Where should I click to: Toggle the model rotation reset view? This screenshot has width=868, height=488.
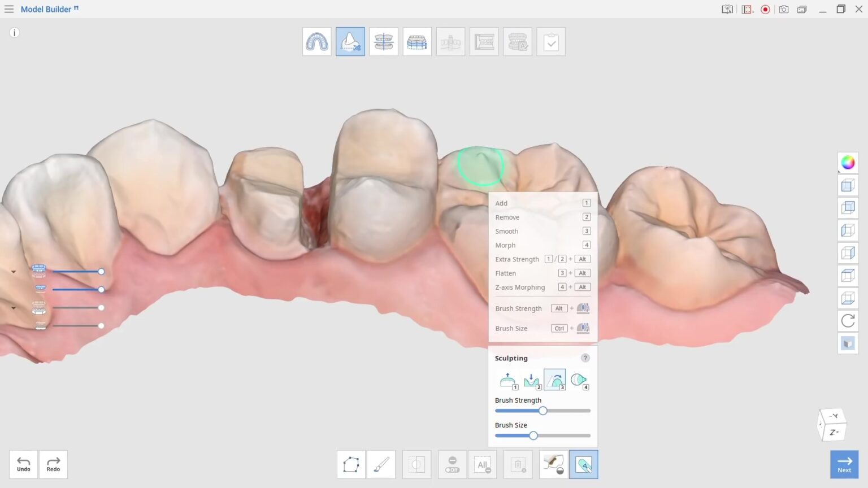coord(848,321)
